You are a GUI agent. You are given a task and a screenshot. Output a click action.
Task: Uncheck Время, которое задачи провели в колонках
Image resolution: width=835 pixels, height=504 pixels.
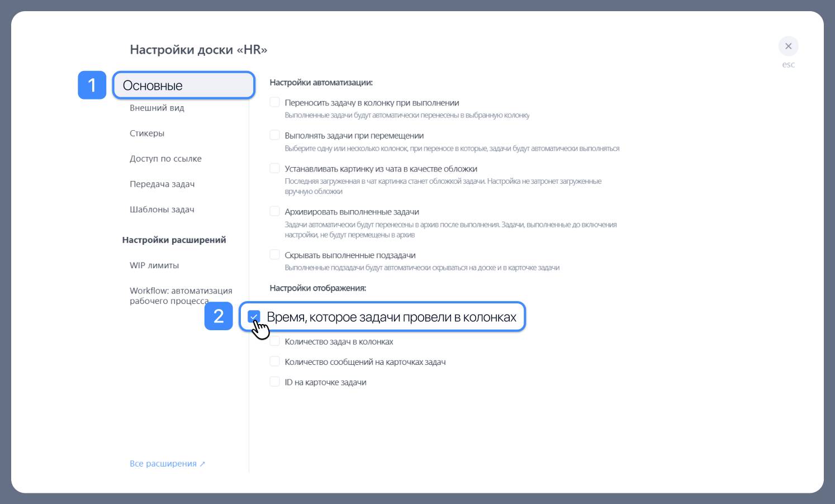254,317
